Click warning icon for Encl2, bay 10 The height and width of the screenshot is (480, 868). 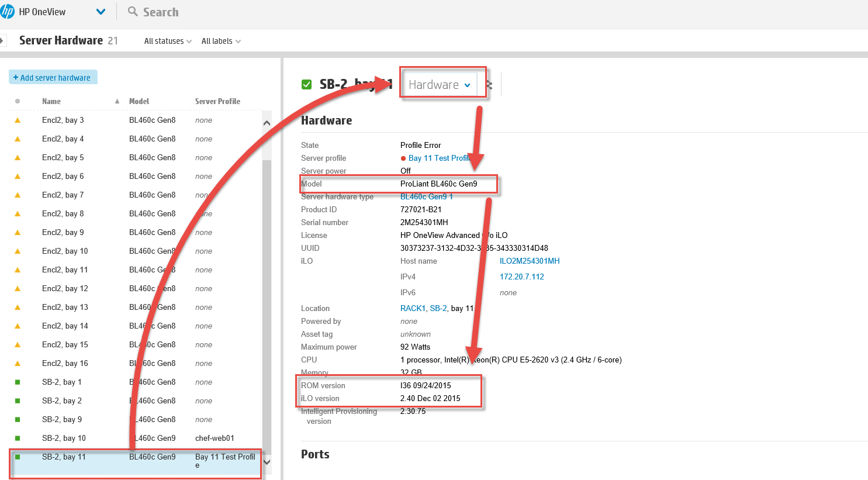click(x=18, y=251)
